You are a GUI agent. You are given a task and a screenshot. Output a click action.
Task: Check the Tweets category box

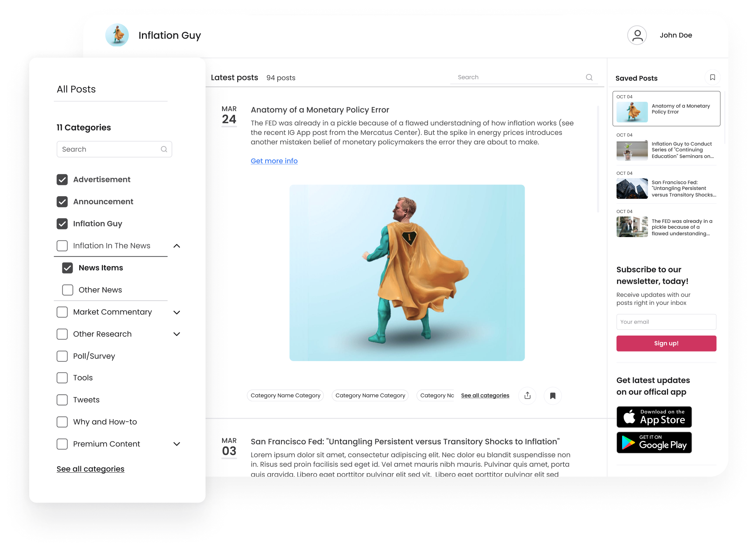(x=62, y=400)
